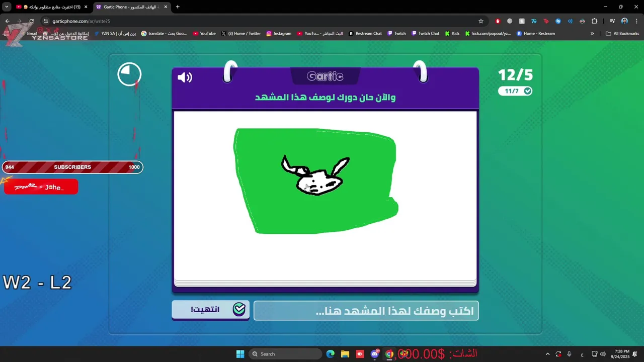Click the blue circular extension icon
Image resolution: width=644 pixels, height=362 pixels.
pos(558,21)
